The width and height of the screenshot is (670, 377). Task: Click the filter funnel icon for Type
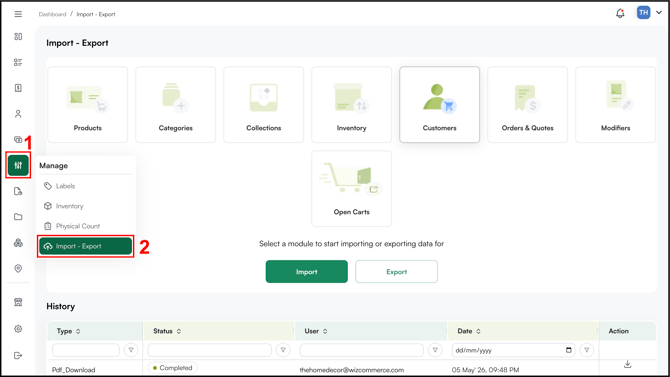pyautogui.click(x=131, y=350)
